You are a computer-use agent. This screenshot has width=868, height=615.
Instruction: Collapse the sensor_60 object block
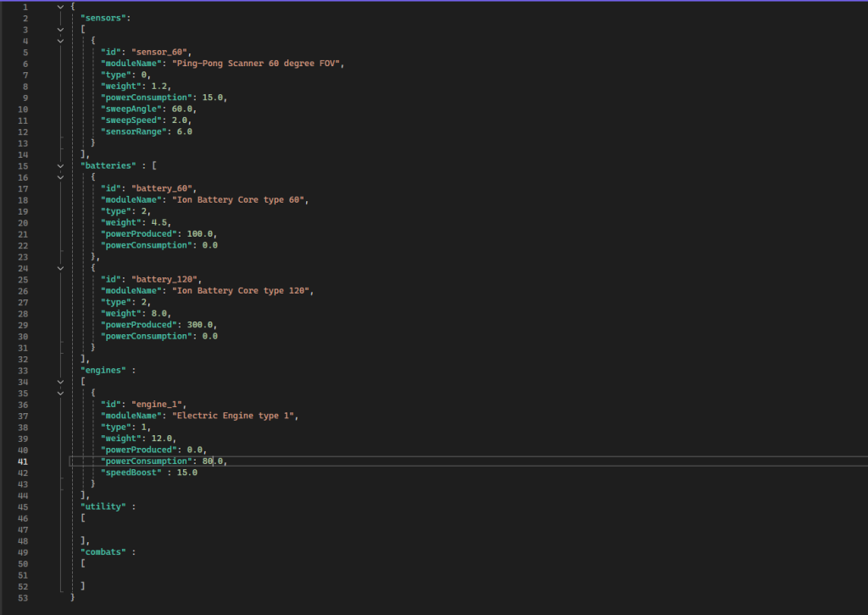tap(59, 41)
